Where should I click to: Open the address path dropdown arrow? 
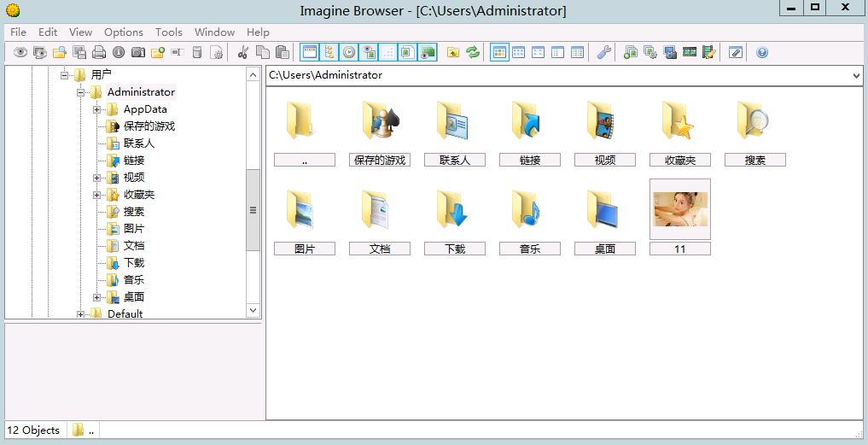[x=857, y=76]
